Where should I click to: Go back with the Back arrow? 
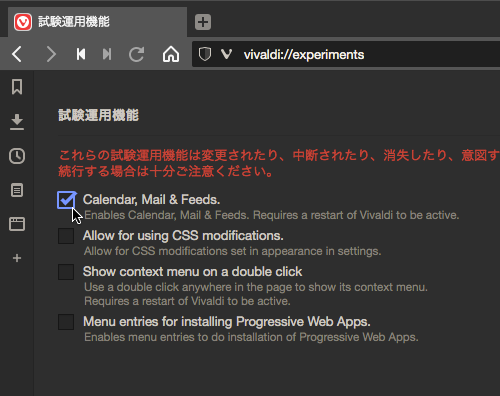click(17, 54)
